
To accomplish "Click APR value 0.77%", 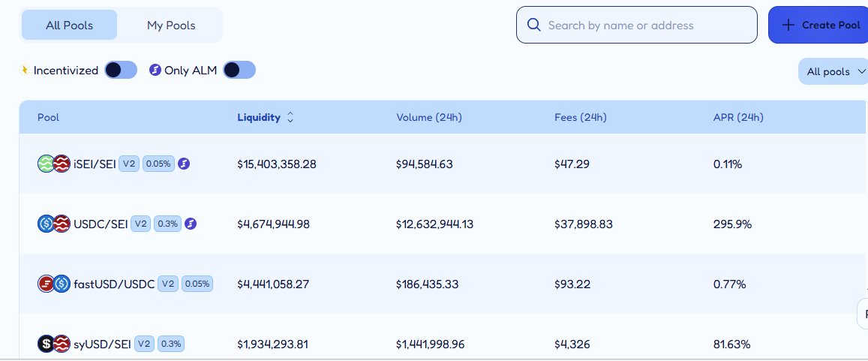I will 730,284.
